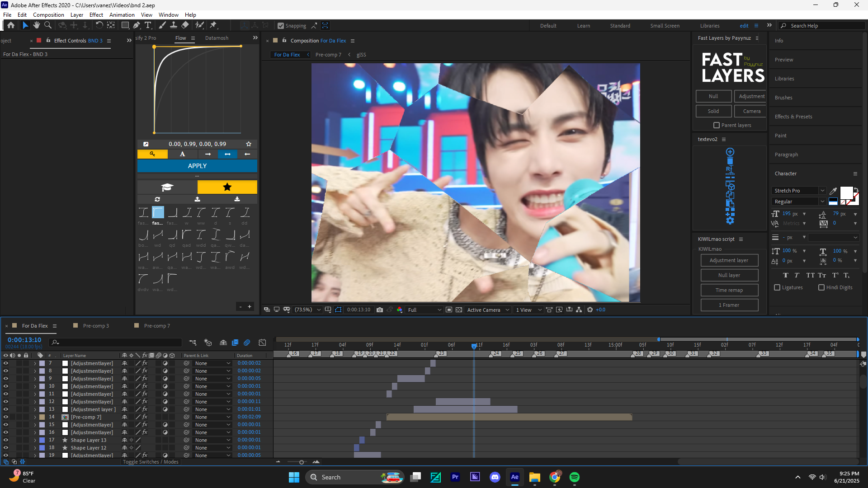Screen dimensions: 868x488
Task: Open the Full resolution dropdown
Action: coord(425,310)
